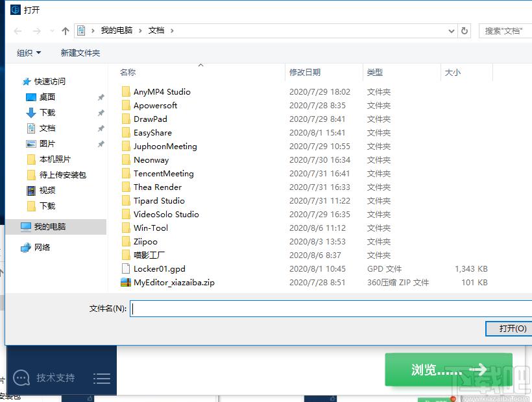Click the pin icon next to 桌面
The width and height of the screenshot is (532, 402).
101,97
